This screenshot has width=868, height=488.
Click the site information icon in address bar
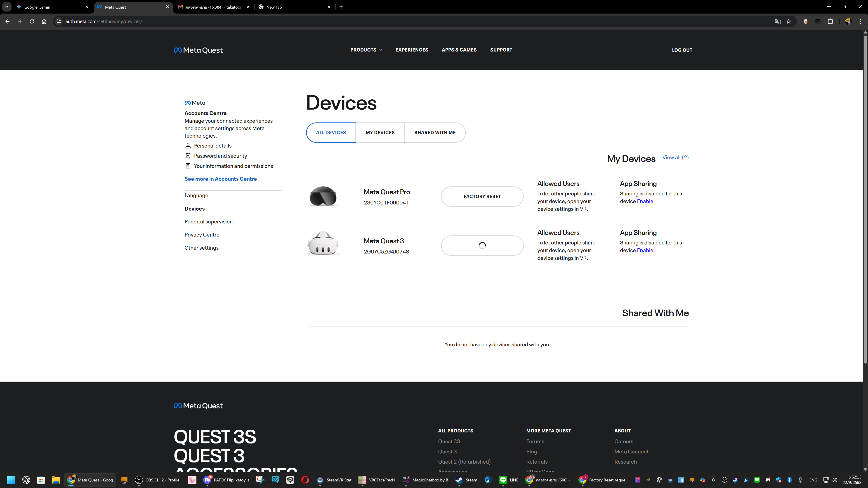(x=59, y=21)
